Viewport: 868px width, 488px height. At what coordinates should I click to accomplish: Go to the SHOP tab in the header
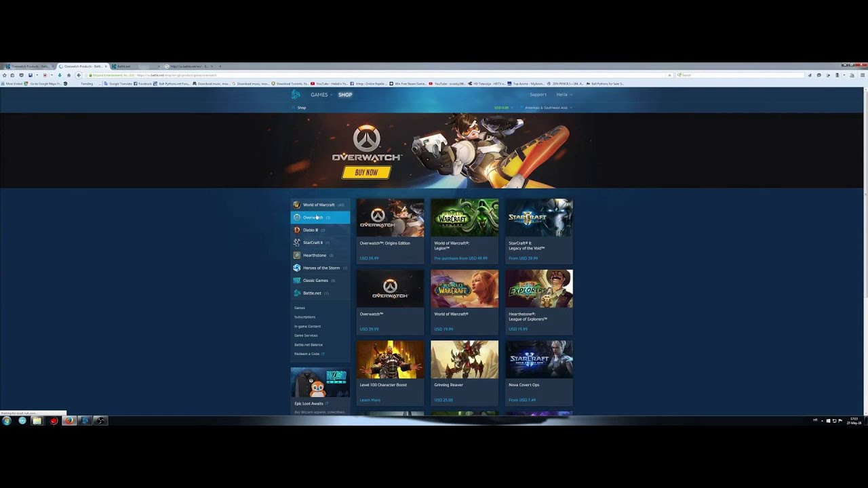345,95
